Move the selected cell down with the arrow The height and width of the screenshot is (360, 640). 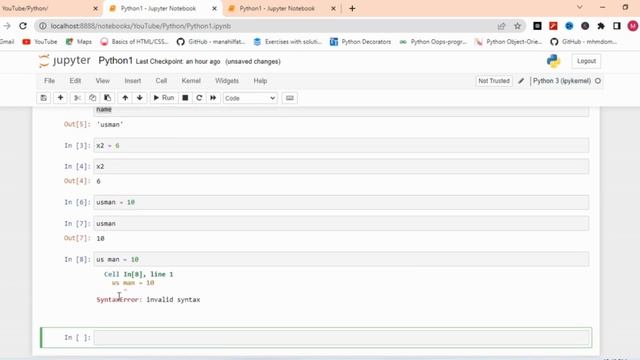[140, 98]
